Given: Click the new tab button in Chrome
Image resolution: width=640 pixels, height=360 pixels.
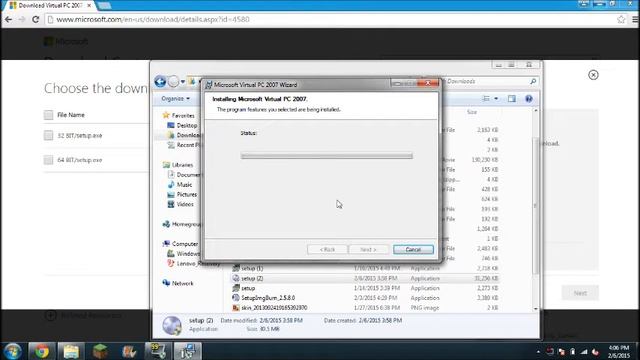Looking at the screenshot, I should 104,6.
